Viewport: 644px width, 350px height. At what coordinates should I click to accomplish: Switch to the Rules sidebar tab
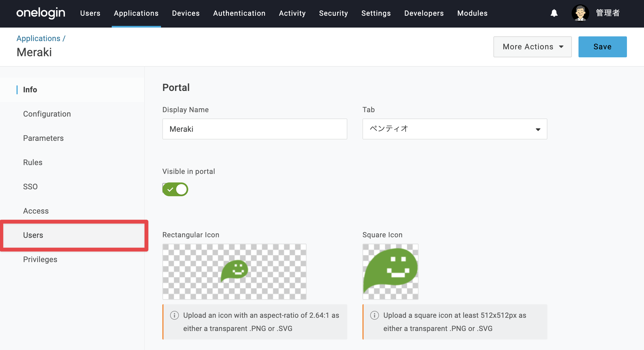click(72, 162)
